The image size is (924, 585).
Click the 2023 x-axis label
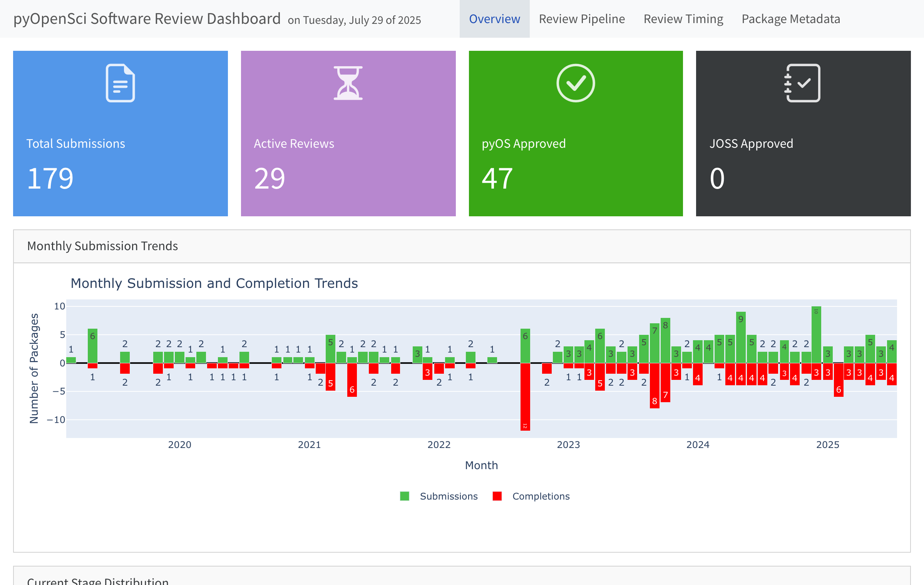click(568, 445)
